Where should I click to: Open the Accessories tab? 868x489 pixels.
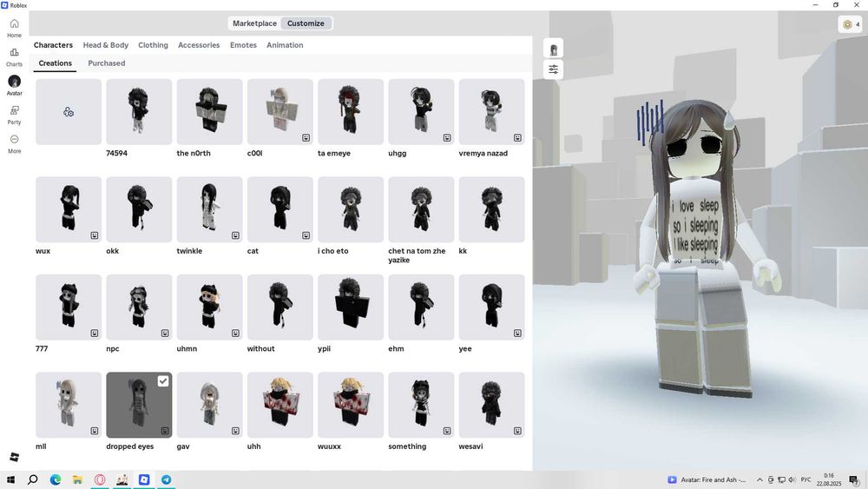tap(199, 45)
